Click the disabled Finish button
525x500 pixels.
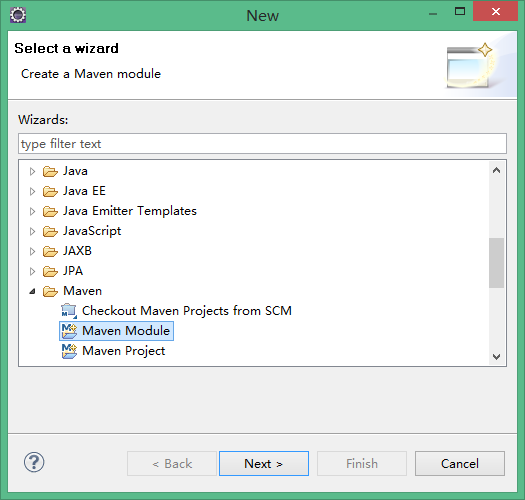coord(362,463)
